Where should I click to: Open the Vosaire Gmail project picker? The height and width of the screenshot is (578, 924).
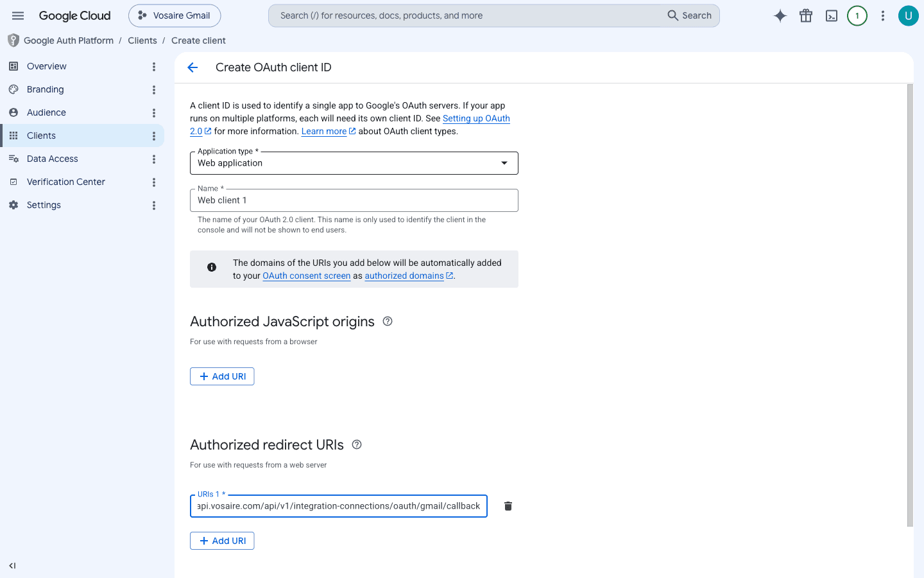pyautogui.click(x=175, y=15)
